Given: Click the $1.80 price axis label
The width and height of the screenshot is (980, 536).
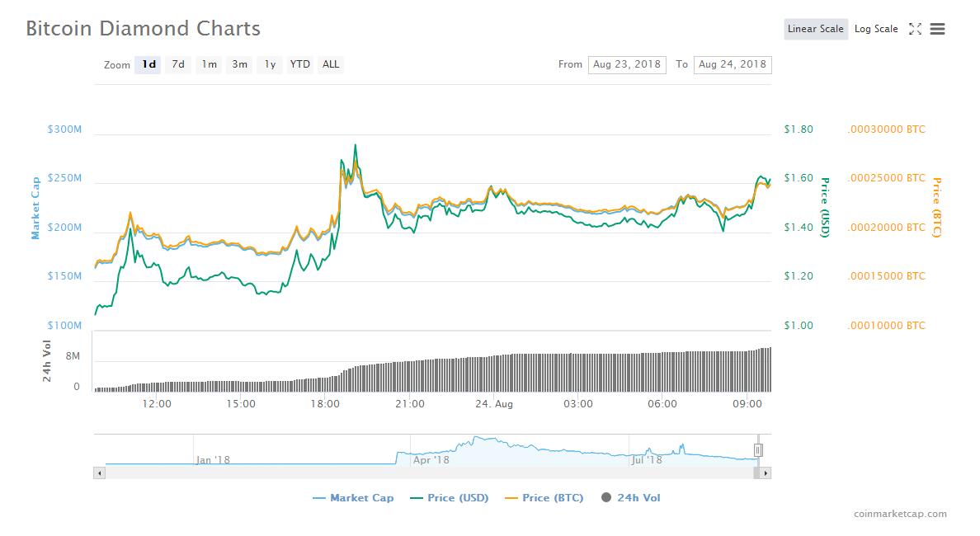Looking at the screenshot, I should tap(799, 129).
